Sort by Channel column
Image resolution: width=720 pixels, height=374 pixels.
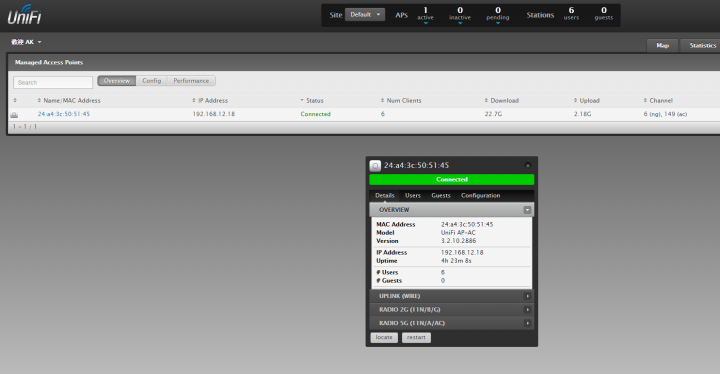coord(658,101)
